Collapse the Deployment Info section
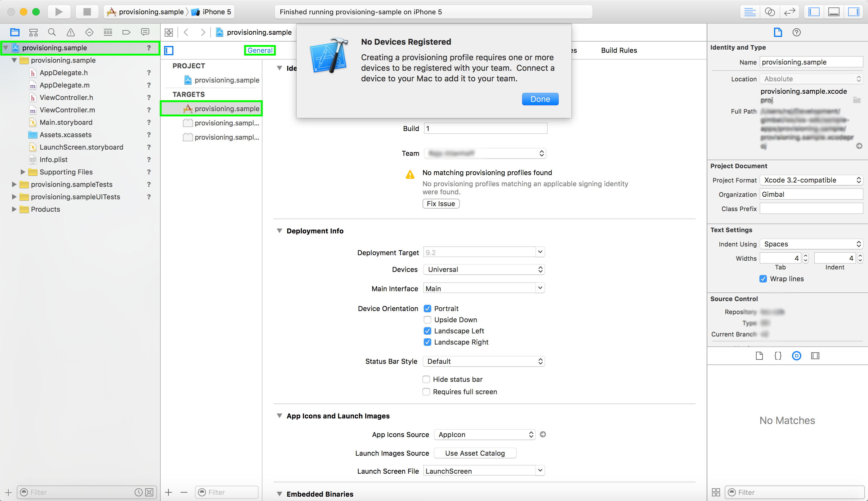The image size is (868, 501). coord(280,231)
